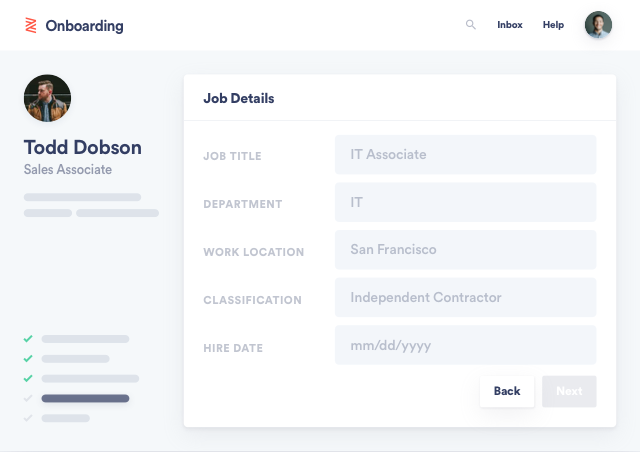The image size is (640, 452).
Task: Open the Department field showing IT
Action: pos(465,202)
